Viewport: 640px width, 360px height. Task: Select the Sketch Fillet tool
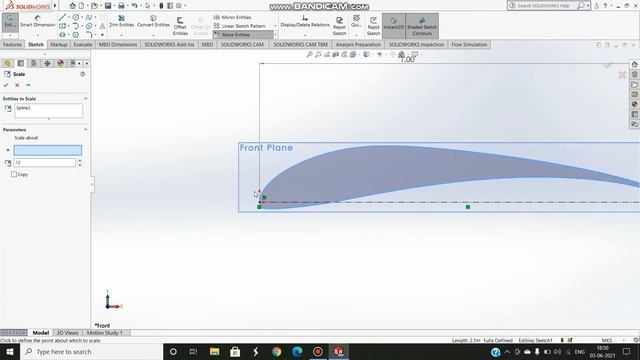(89, 35)
